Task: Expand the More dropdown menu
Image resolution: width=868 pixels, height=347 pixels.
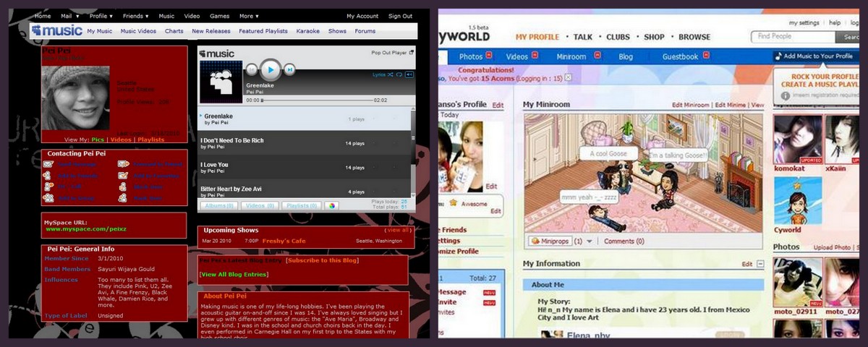Action: (249, 16)
